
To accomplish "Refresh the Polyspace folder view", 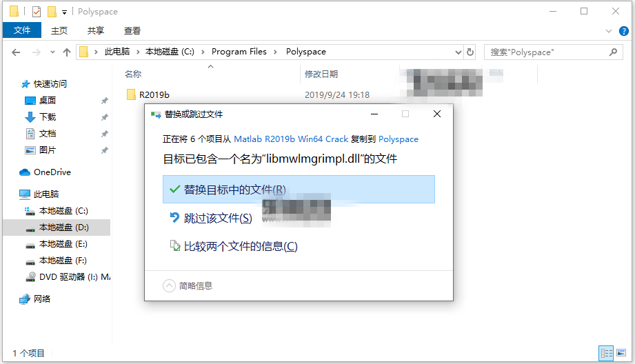I will pos(470,52).
